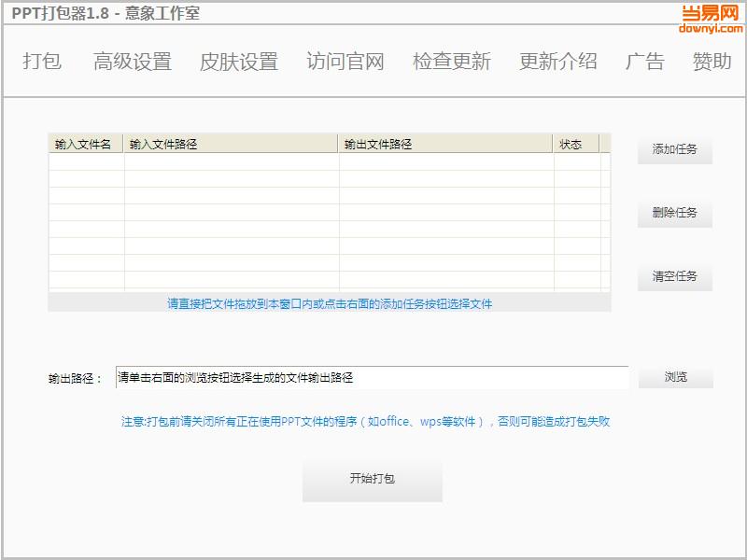Select the first empty row in the task table
This screenshot has height=560, width=747.
tap(329, 163)
